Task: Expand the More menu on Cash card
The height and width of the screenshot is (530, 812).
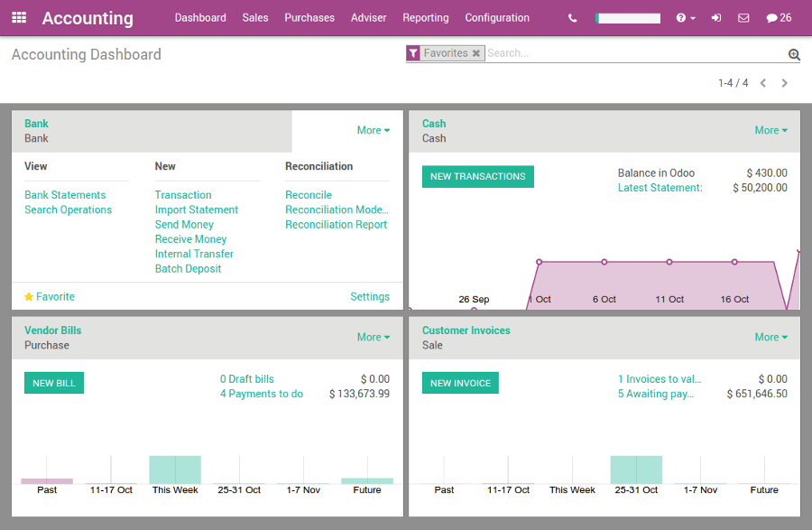Action: pos(770,130)
